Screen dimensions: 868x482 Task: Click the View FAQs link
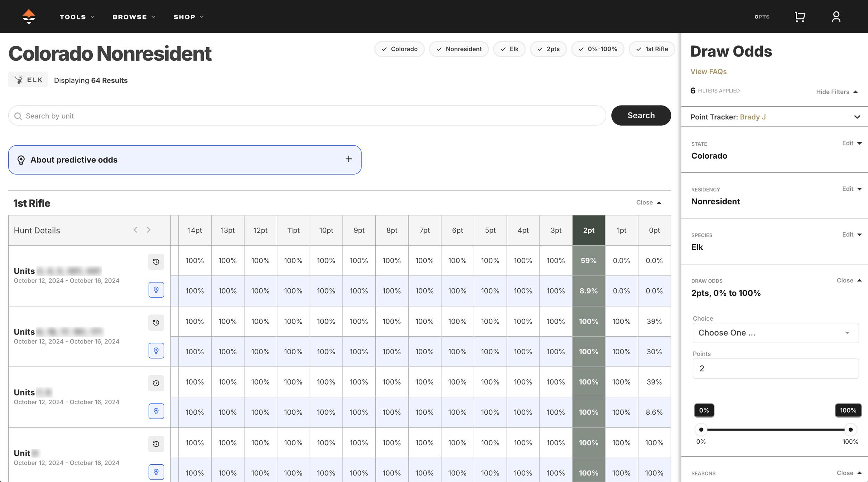708,71
